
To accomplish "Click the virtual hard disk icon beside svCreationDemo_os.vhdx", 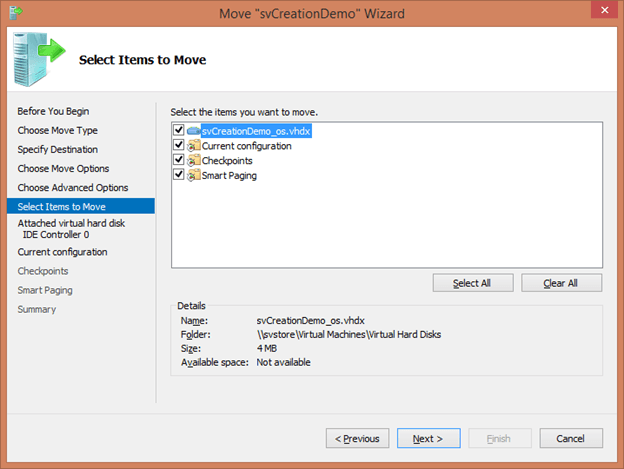I will tap(193, 131).
